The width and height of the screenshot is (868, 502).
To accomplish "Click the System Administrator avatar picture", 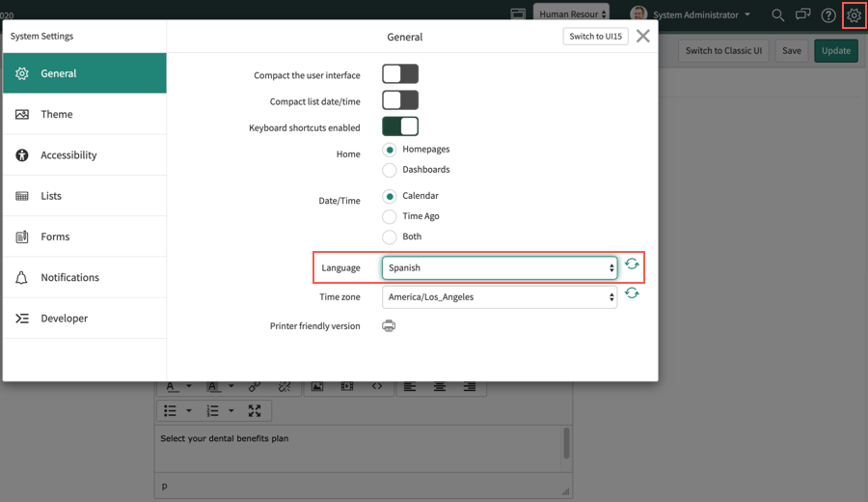I will (x=638, y=14).
